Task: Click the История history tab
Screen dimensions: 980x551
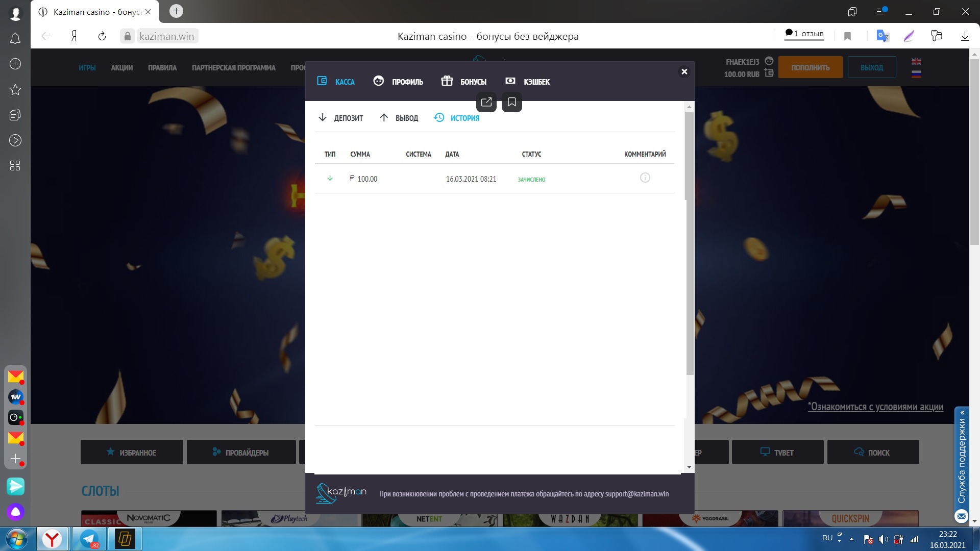Action: click(457, 118)
